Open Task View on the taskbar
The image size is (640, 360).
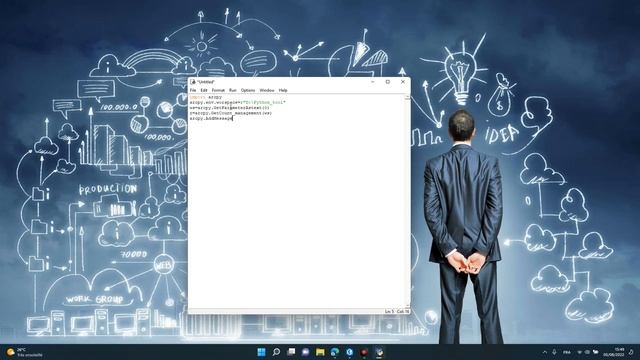click(x=291, y=352)
